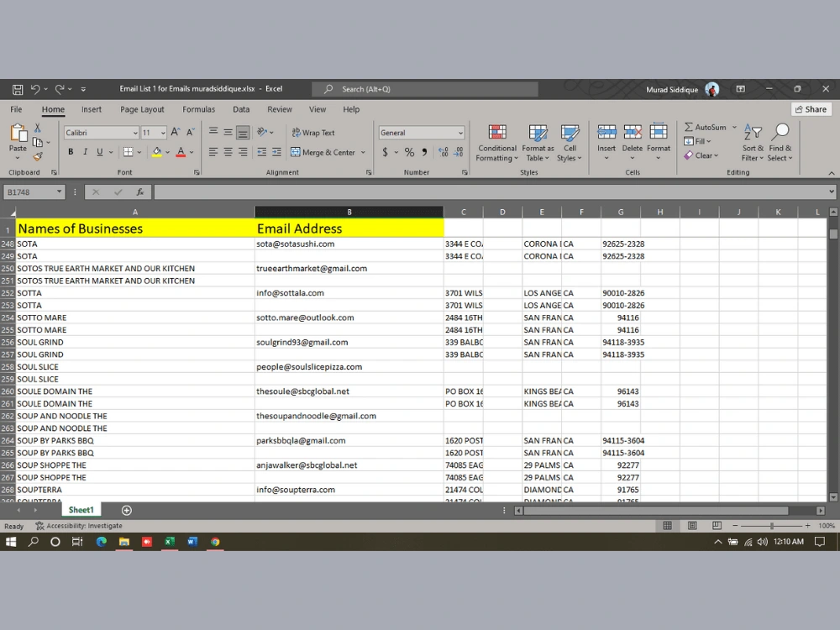Switch to the Review tab
Image resolution: width=840 pixels, height=630 pixels.
click(280, 109)
